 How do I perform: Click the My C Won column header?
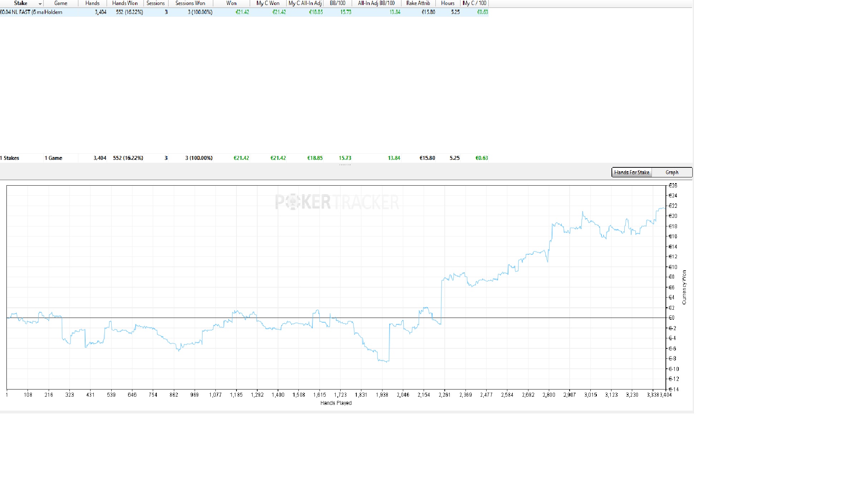pos(268,3)
